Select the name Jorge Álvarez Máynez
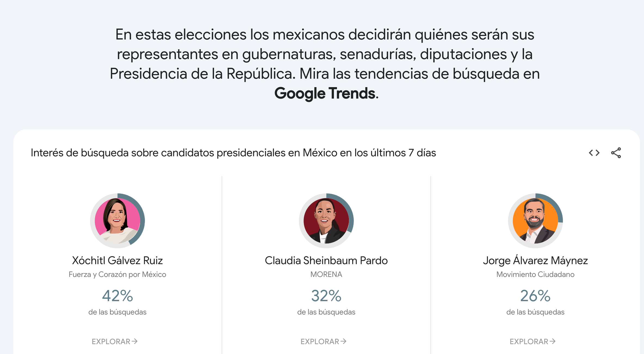 535,261
